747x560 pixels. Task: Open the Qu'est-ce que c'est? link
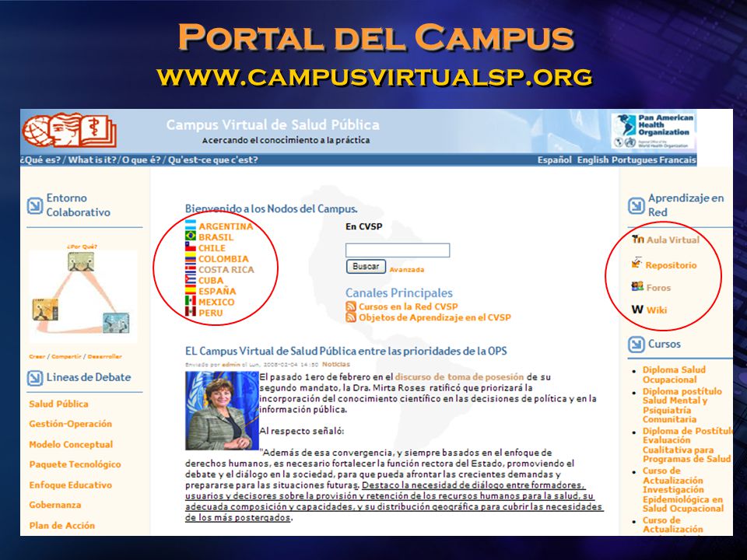click(213, 160)
